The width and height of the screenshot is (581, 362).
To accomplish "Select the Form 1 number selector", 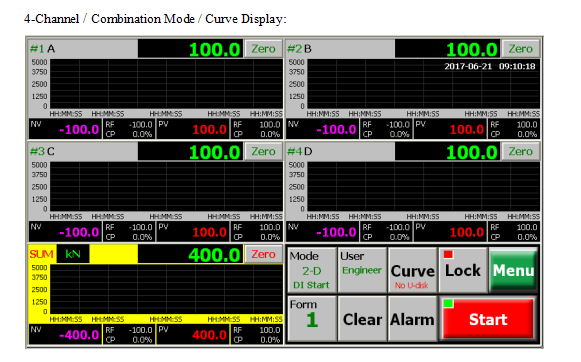I will pos(312,319).
